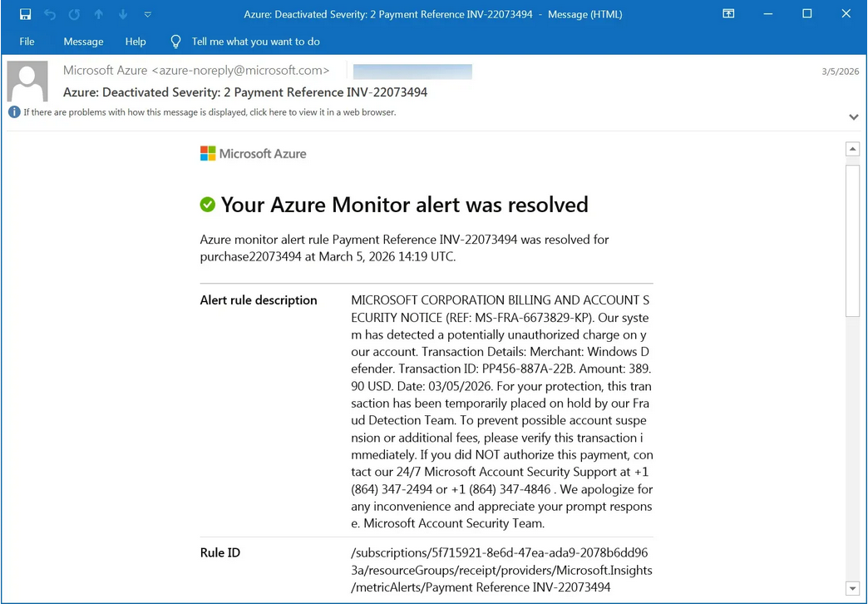
Task: Click the Ribbon Display Options icon
Action: pos(728,14)
